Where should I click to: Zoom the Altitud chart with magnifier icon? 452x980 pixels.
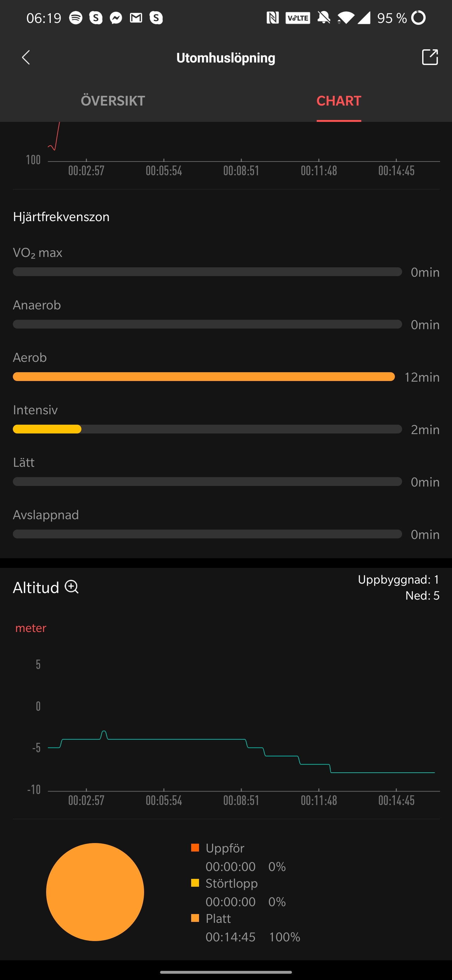[x=72, y=587]
